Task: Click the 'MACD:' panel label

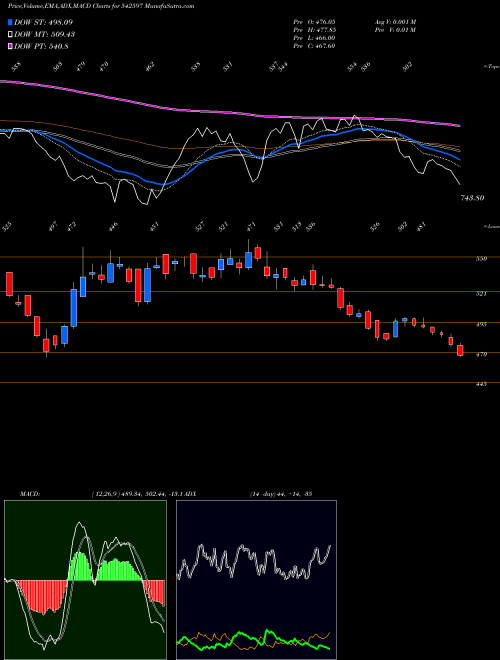Action: 30,494
